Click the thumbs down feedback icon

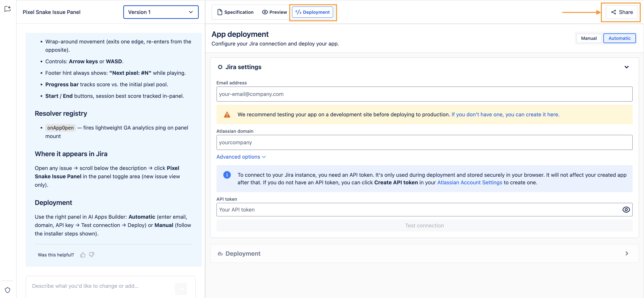pyautogui.click(x=92, y=255)
